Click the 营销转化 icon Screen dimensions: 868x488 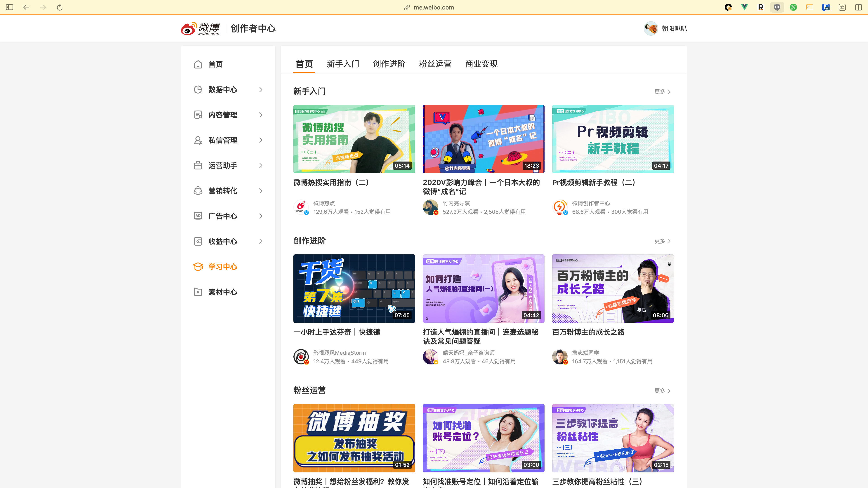coord(198,191)
